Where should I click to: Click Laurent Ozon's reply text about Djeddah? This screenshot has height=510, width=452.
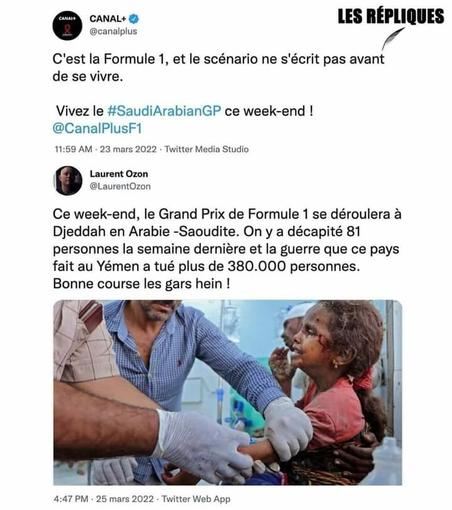pyautogui.click(x=227, y=249)
